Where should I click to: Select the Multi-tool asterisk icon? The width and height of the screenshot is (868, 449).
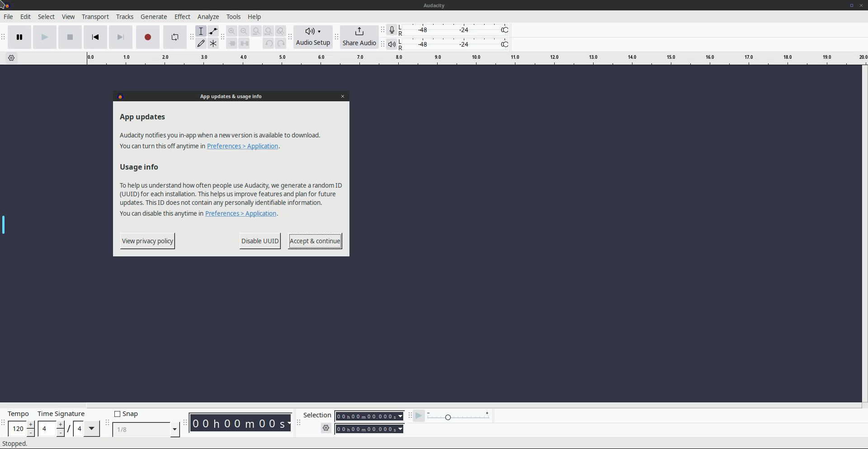coord(213,43)
